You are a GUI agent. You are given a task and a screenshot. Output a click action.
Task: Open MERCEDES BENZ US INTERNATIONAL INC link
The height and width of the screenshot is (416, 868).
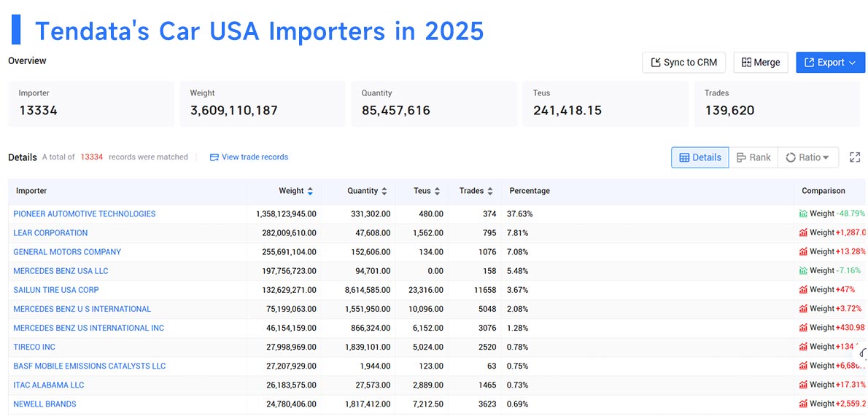(x=88, y=328)
